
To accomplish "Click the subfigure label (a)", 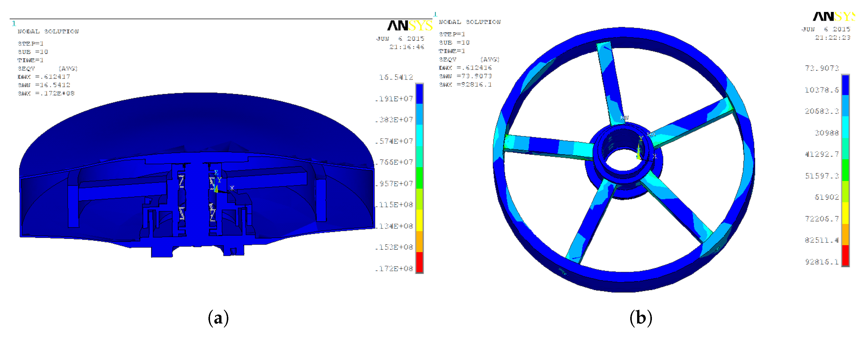I will point(218,318).
